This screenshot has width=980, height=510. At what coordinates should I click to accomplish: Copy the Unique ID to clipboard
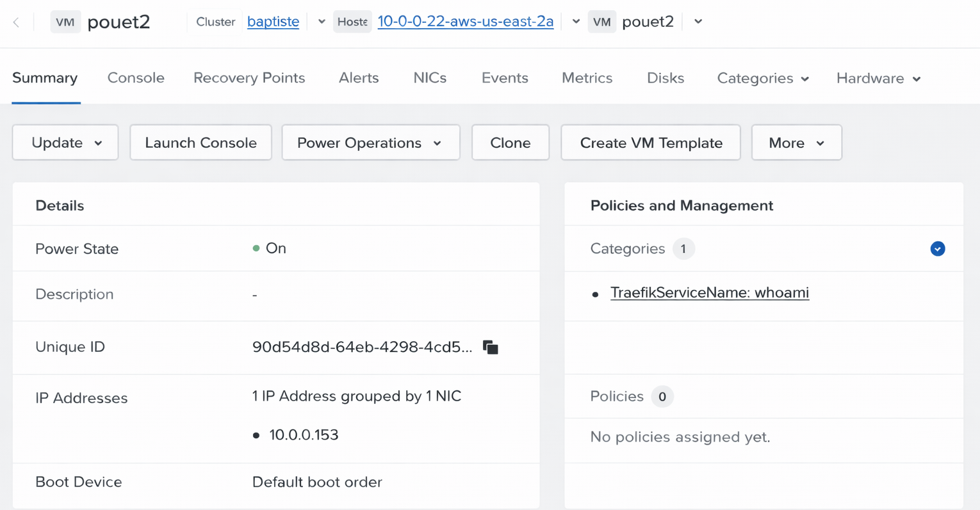click(489, 347)
